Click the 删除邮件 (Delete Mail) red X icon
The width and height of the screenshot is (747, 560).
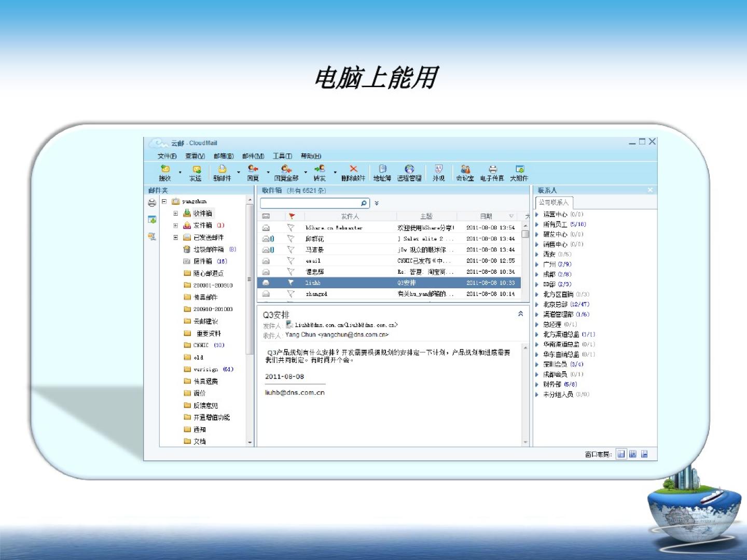tap(353, 169)
